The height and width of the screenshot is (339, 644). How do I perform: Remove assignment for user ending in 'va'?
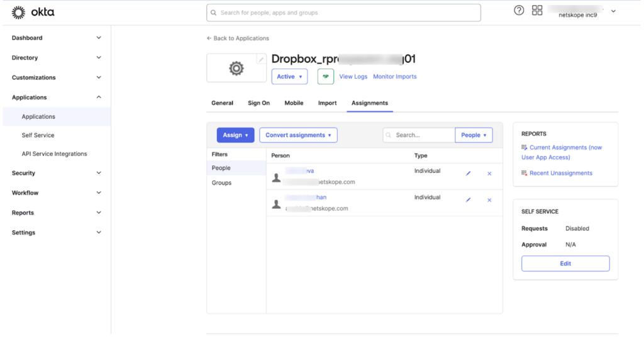point(489,174)
